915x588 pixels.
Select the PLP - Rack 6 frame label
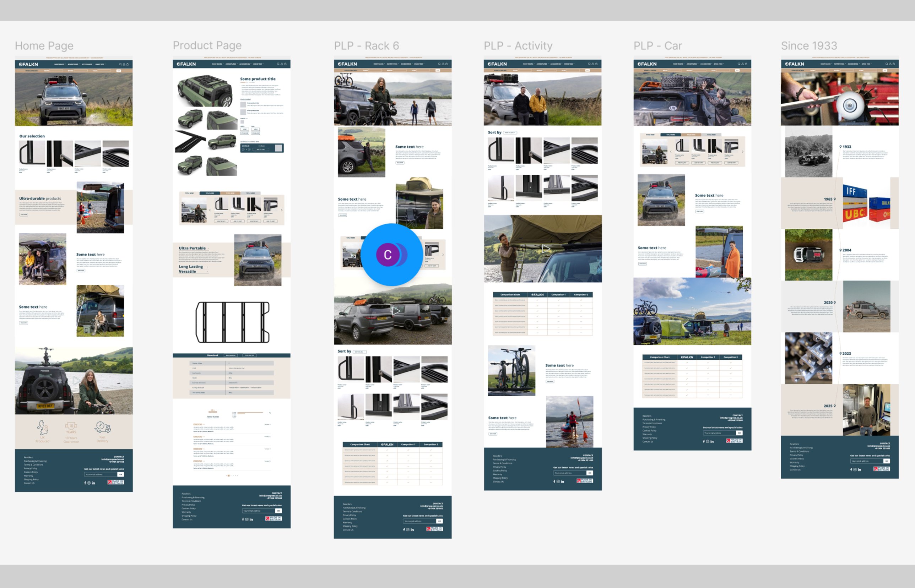point(367,46)
